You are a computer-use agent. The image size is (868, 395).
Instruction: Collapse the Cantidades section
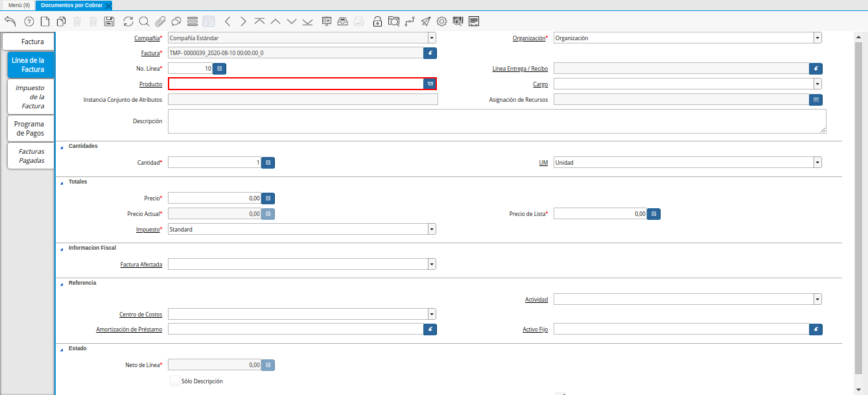pyautogui.click(x=62, y=147)
